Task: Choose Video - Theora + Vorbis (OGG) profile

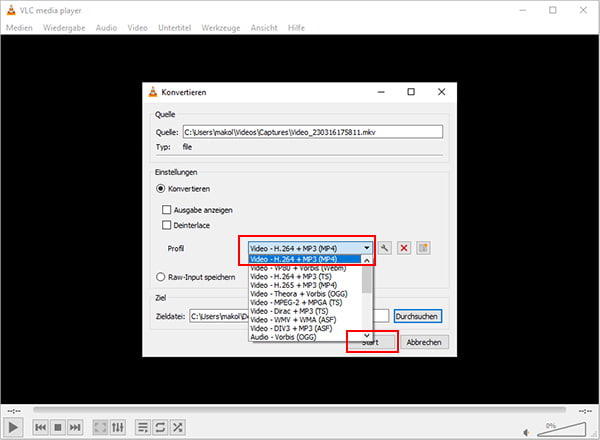Action: (305, 294)
